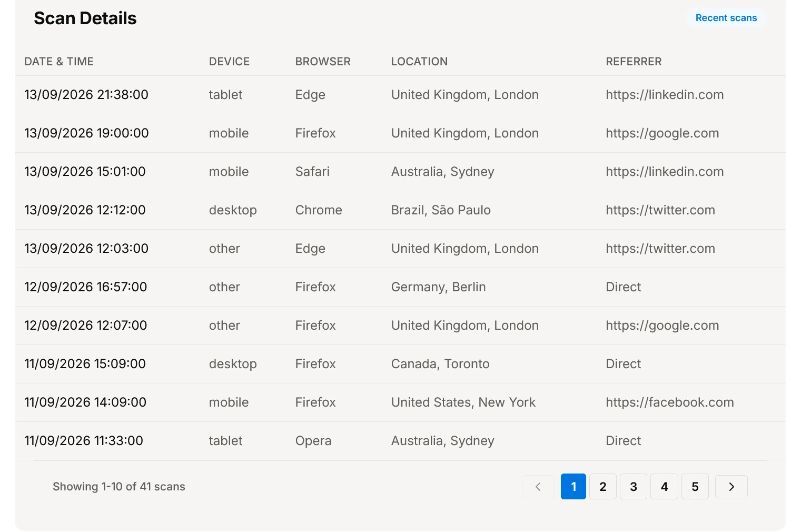Click Direct referrer in the 11:33:00 row
The width and height of the screenshot is (811, 532).
[624, 441]
